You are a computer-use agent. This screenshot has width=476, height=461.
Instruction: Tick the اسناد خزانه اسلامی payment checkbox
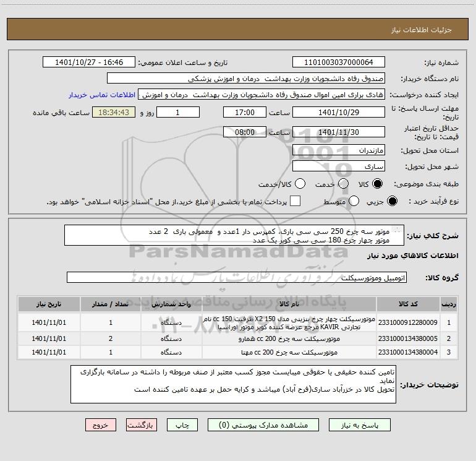point(295,201)
